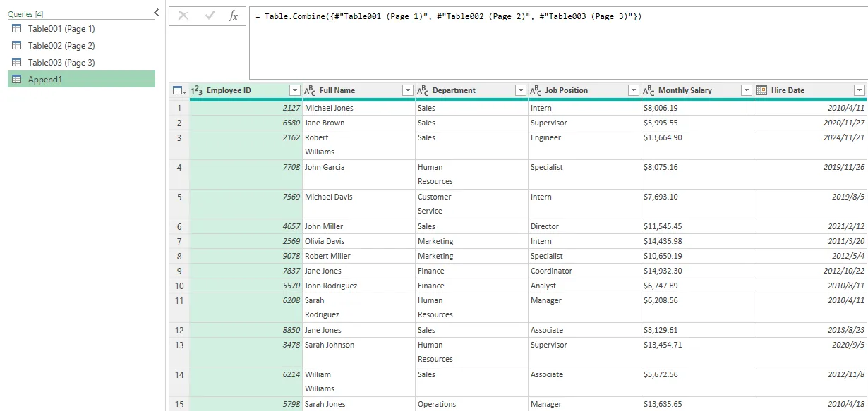This screenshot has height=411, width=868.
Task: Select the Append1 query name
Action: pyautogui.click(x=45, y=80)
